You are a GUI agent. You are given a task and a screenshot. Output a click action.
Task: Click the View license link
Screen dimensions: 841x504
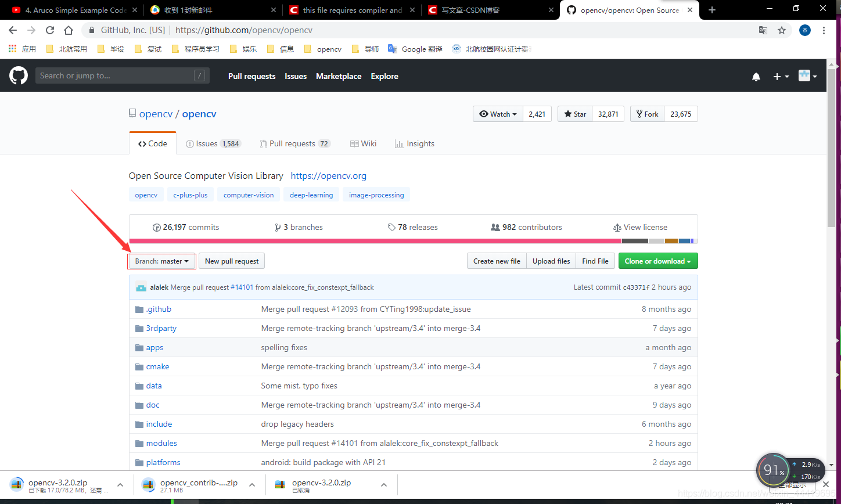(x=640, y=227)
